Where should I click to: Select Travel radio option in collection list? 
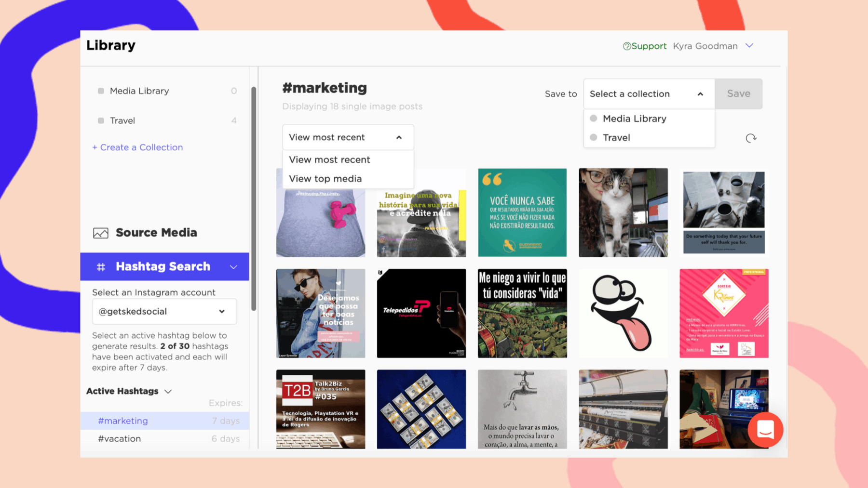coord(594,137)
